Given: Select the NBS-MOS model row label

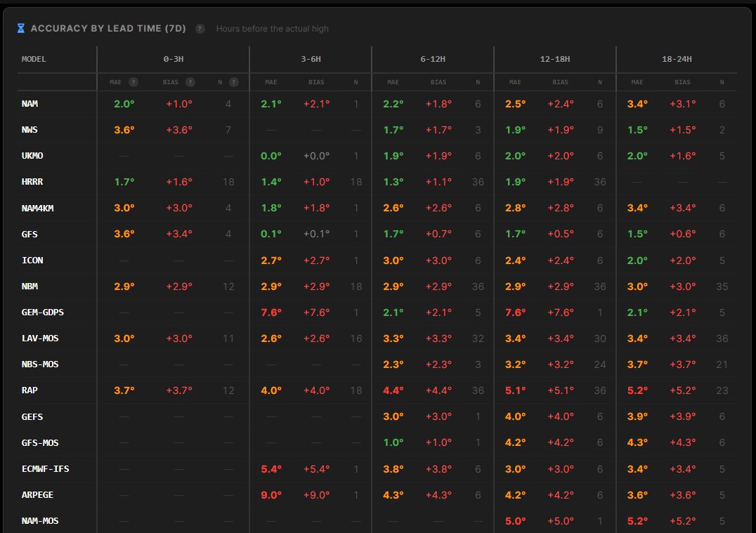Looking at the screenshot, I should (x=40, y=364).
